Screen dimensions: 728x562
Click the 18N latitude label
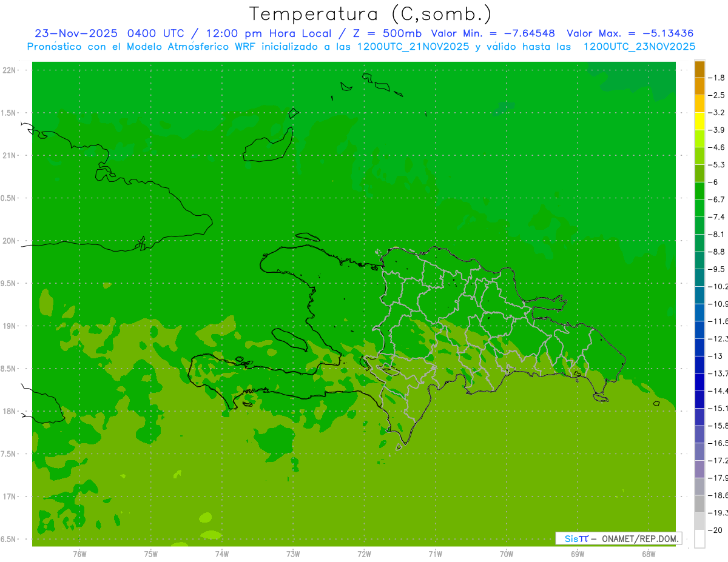click(x=10, y=411)
